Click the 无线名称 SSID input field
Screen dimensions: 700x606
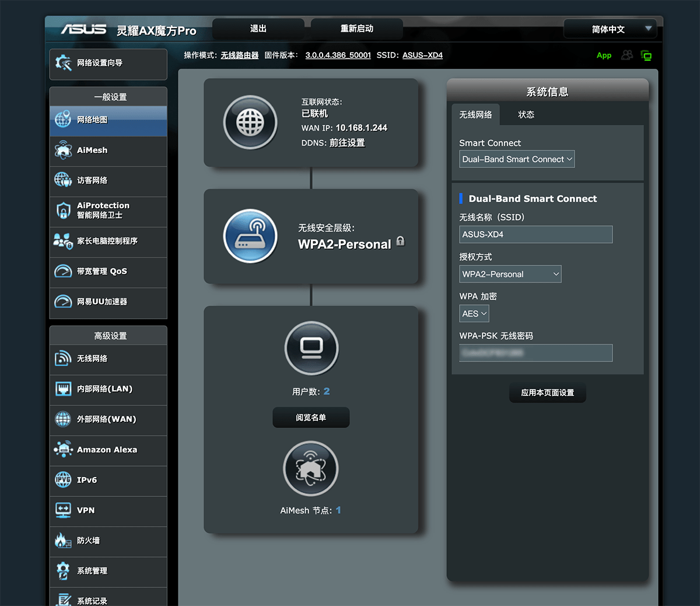point(536,234)
